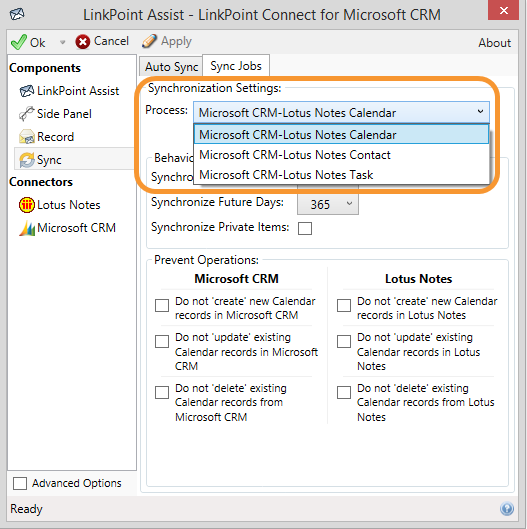The image size is (527, 529).
Task: Switch to the Auto Sync tab
Action: [171, 66]
